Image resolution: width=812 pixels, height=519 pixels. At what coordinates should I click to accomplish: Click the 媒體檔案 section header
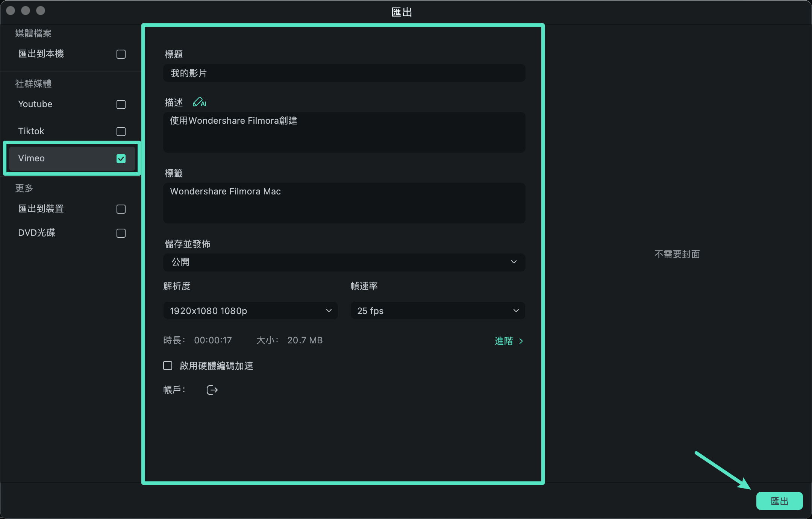tap(33, 33)
